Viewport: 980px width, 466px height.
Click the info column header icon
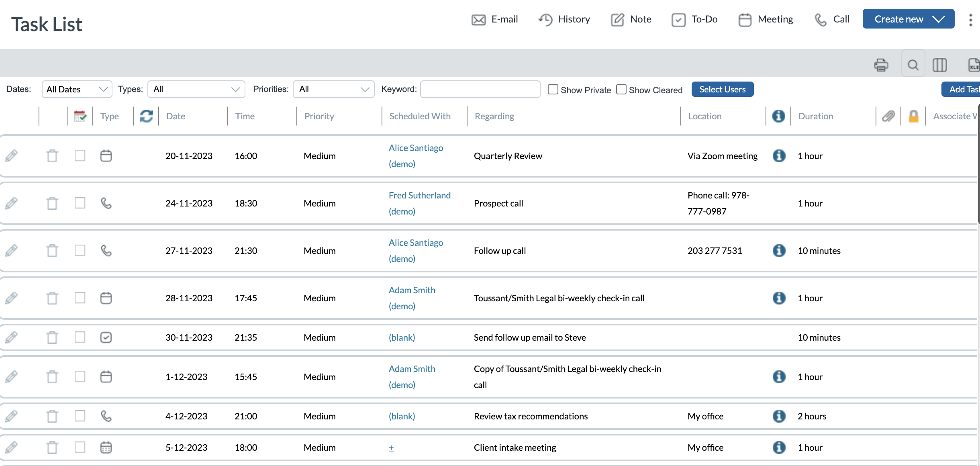(778, 116)
